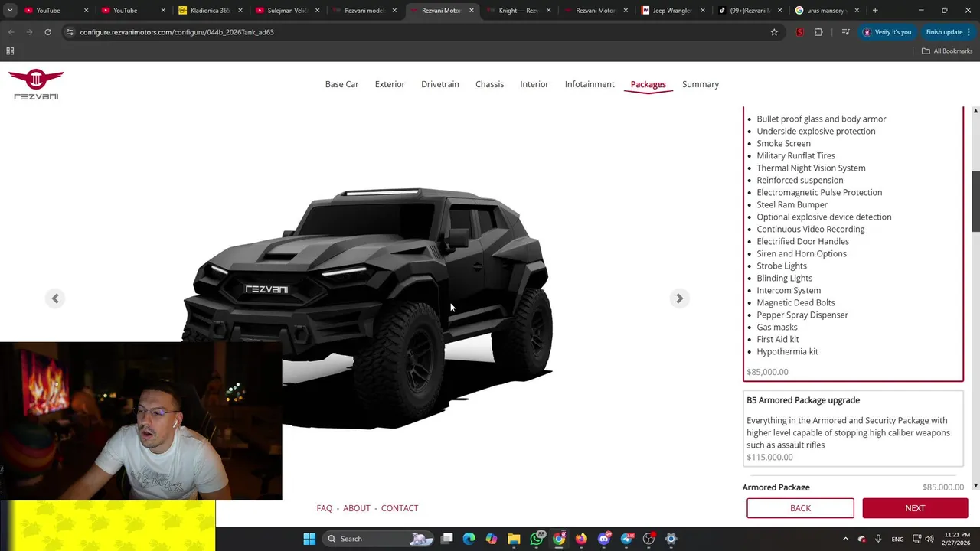Switch to the urus mansory tab
This screenshot has width=980, height=551.
pyautogui.click(x=827, y=11)
